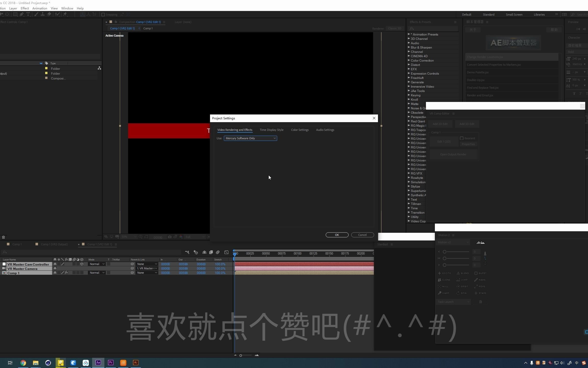The image size is (588, 368).
Task: Select the Puppet Pin tool
Action: (66, 14)
